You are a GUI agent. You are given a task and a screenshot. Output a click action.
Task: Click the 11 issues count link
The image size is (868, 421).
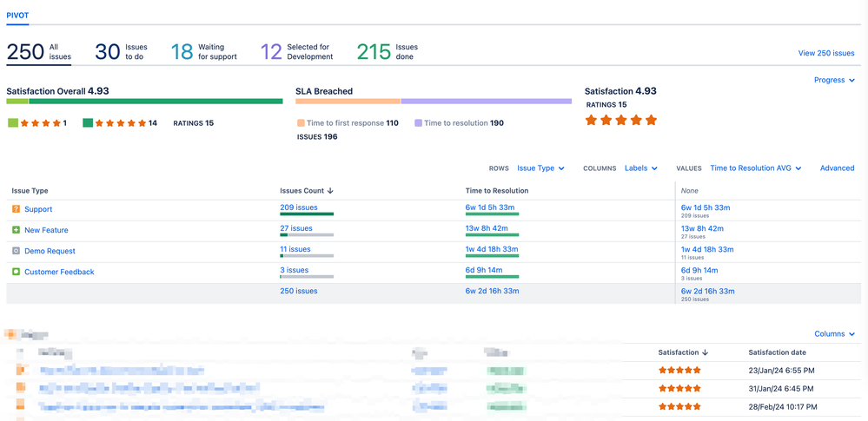[x=295, y=249]
